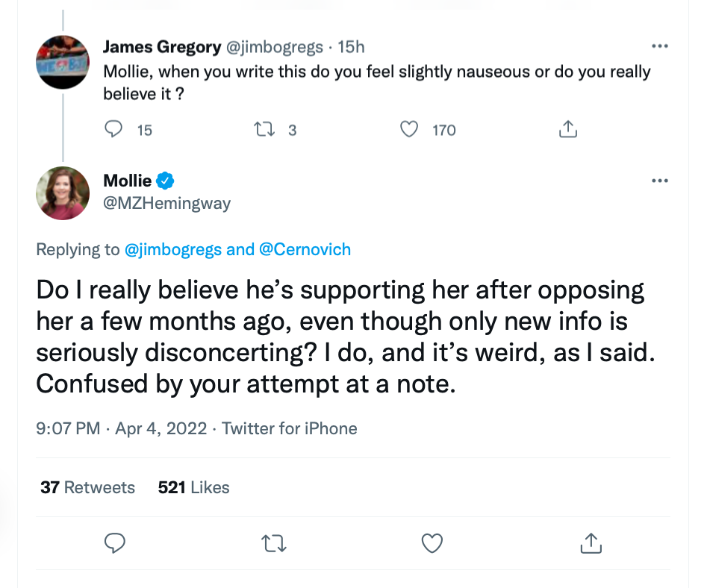Open the @MZHemingway handle
This screenshot has height=588, width=707.
click(x=166, y=203)
